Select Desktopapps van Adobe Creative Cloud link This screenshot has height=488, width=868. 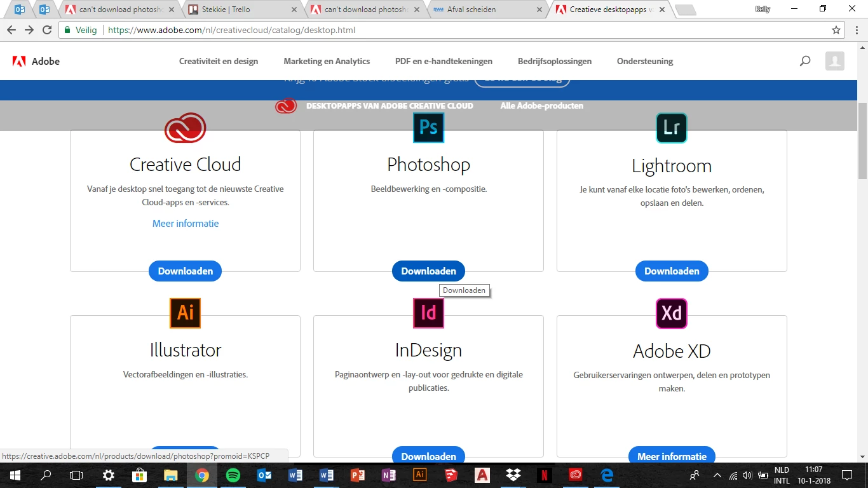pos(390,105)
